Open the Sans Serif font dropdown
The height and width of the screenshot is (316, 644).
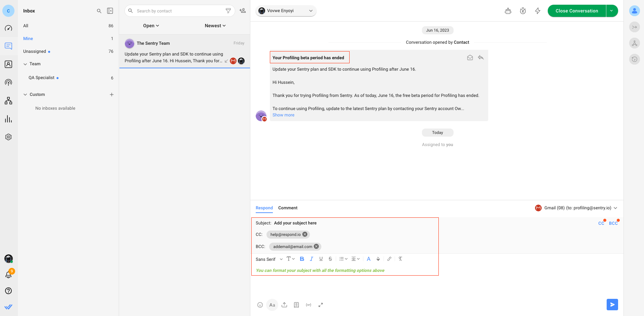point(269,259)
